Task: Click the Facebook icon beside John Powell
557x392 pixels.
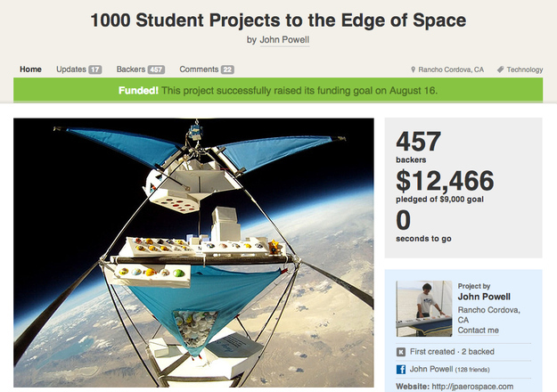Action: (x=401, y=369)
